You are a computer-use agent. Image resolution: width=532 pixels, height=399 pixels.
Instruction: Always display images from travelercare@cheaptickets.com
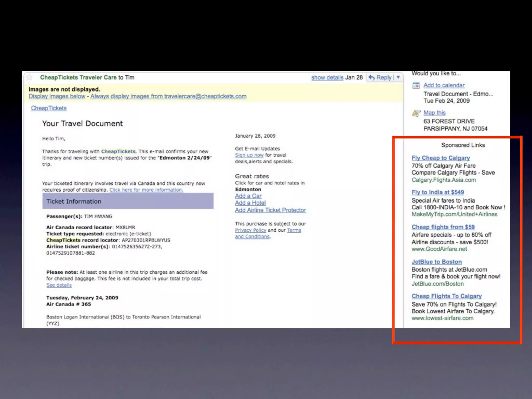tap(168, 96)
